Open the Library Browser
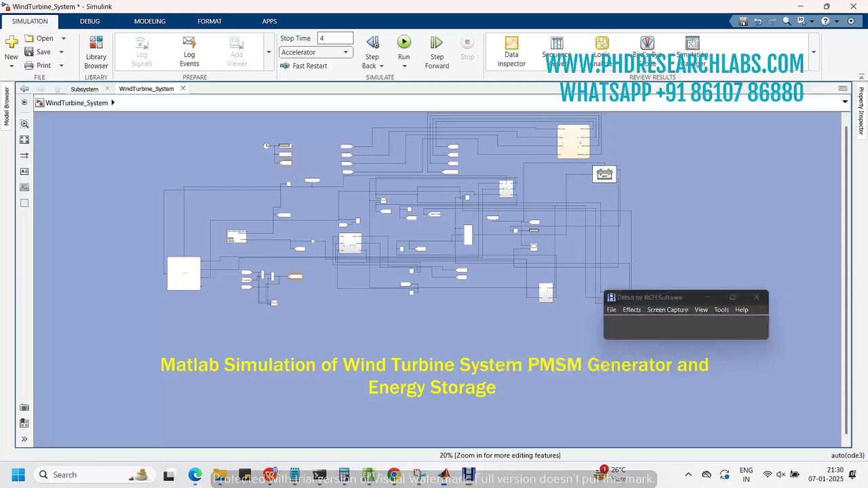 [96, 52]
